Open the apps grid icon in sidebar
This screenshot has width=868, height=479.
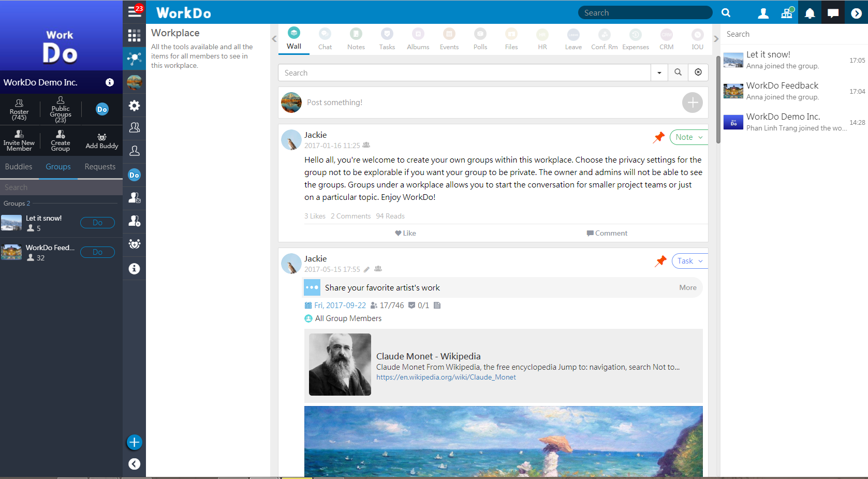(x=135, y=35)
